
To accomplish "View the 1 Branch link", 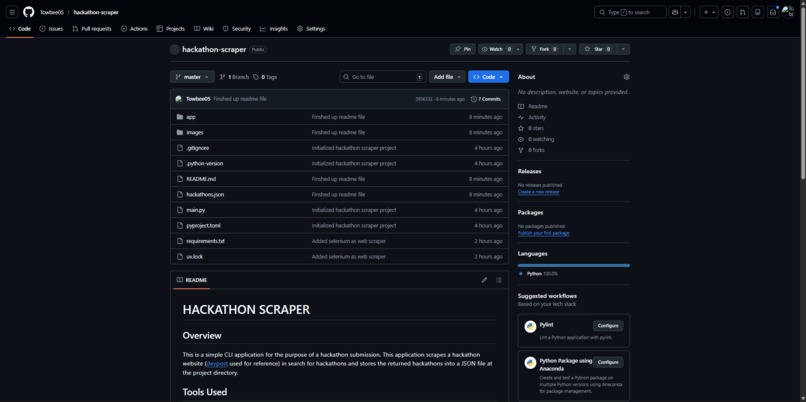I will [234, 77].
